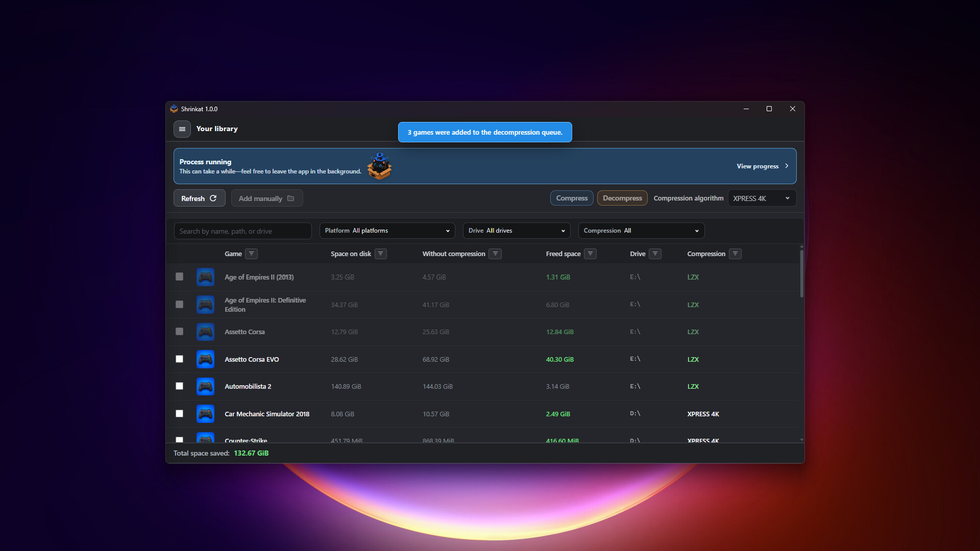
Task: Open sort options for Drive column
Action: point(655,254)
